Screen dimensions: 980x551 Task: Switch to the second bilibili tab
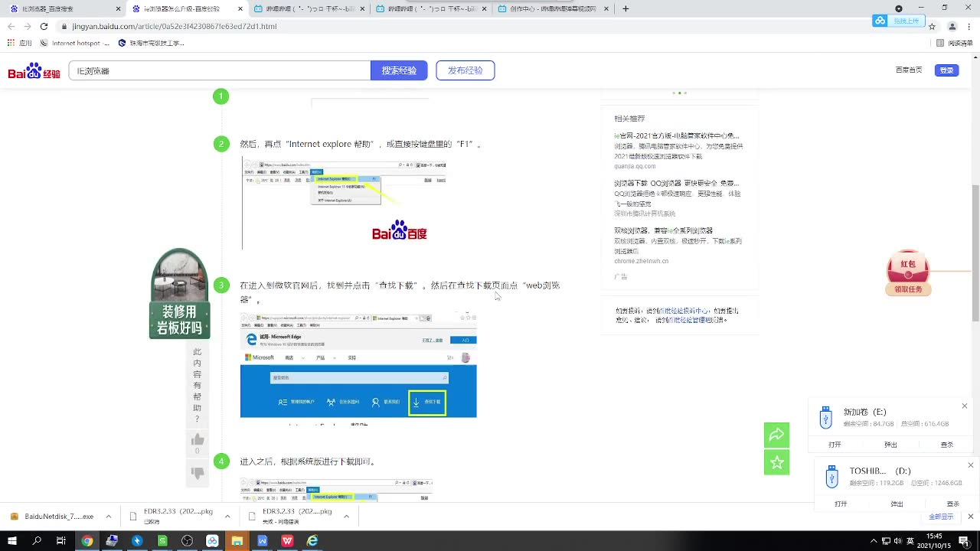point(430,9)
